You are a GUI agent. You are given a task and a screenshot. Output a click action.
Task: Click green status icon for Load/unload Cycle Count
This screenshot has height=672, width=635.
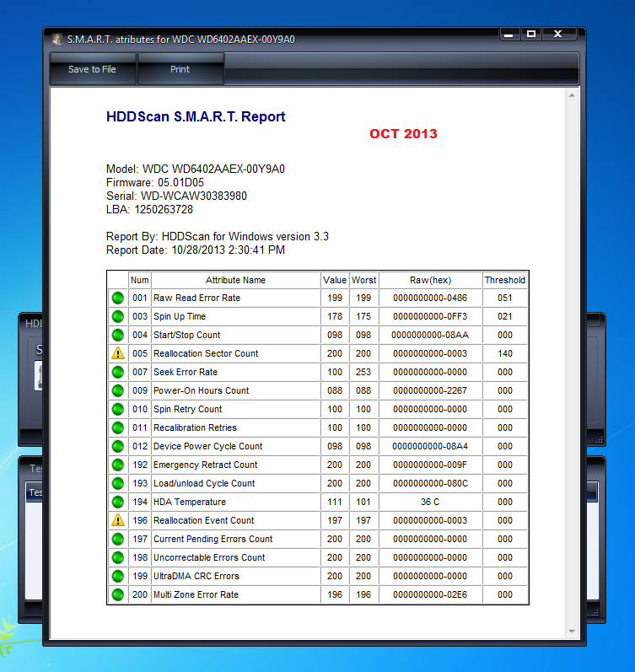pyautogui.click(x=118, y=483)
